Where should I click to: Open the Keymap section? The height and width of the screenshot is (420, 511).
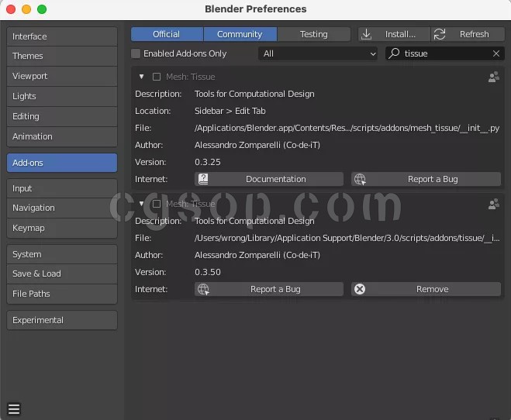click(62, 228)
